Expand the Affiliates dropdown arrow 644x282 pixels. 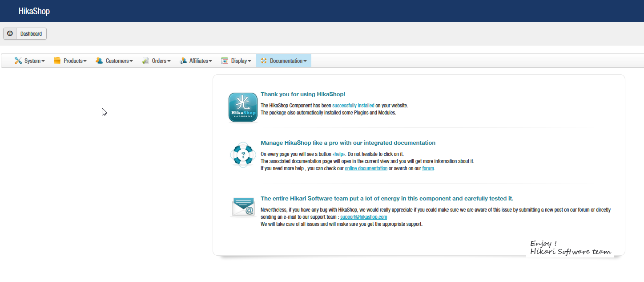coord(210,61)
